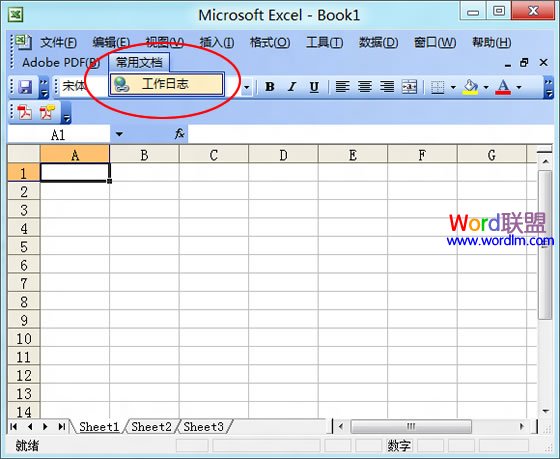Open the fill color dropdown arrow

(x=486, y=87)
